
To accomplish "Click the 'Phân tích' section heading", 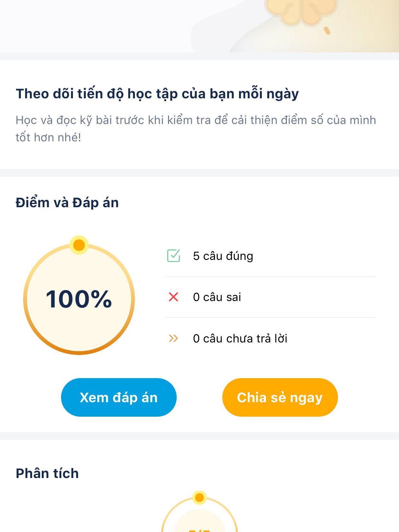I will point(47,473).
